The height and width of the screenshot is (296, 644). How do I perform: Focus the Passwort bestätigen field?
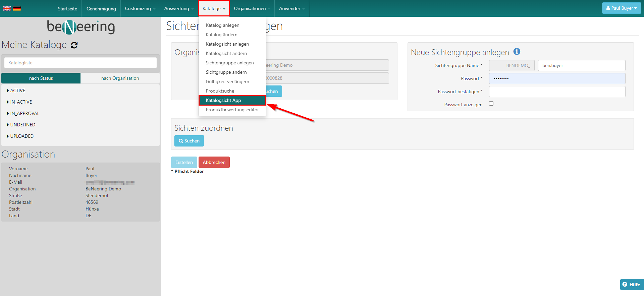[x=557, y=92]
